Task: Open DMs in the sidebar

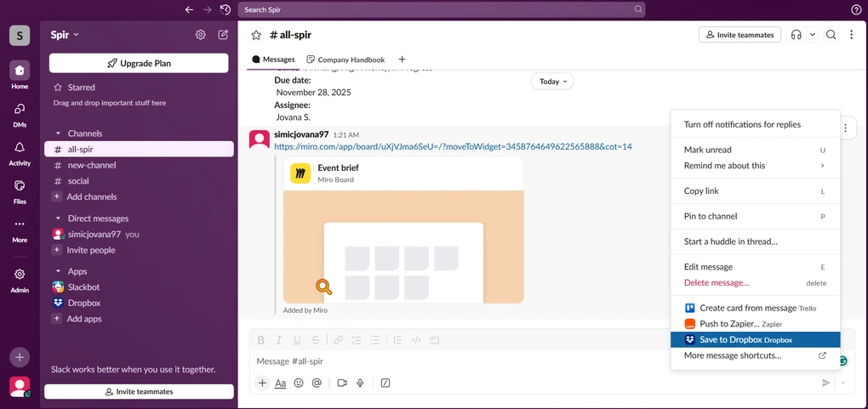Action: (20, 109)
